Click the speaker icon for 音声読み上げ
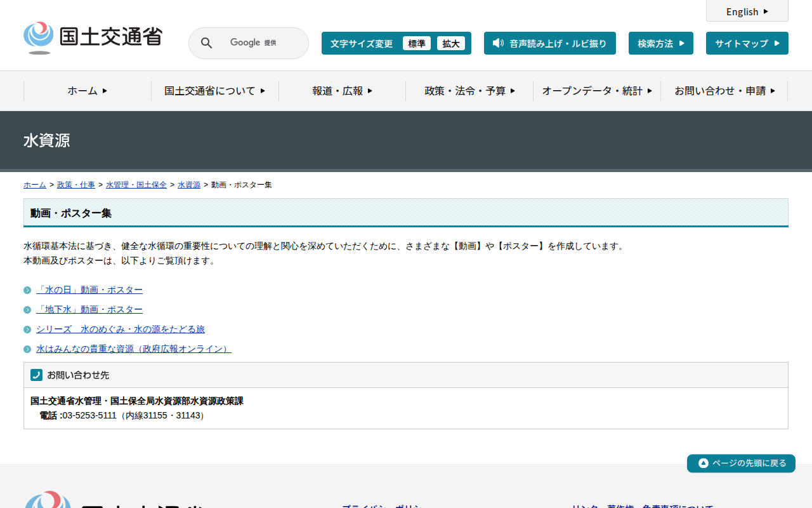812x508 pixels. point(498,43)
